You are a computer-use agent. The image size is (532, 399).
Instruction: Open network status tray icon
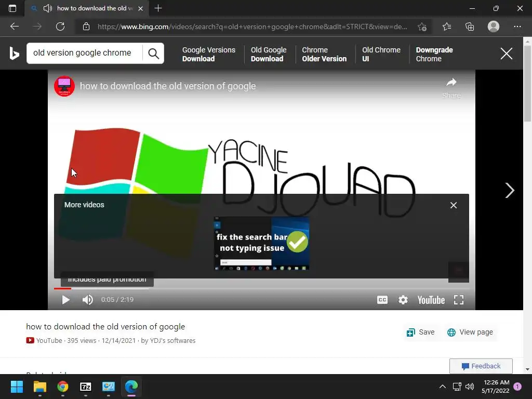[457, 387]
